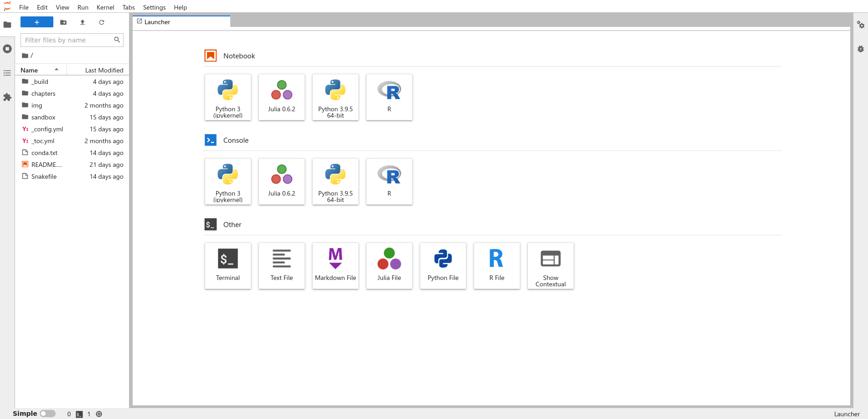Open the Property Inspector in right sidebar
Image resolution: width=868 pixels, height=419 pixels.
coord(860,25)
